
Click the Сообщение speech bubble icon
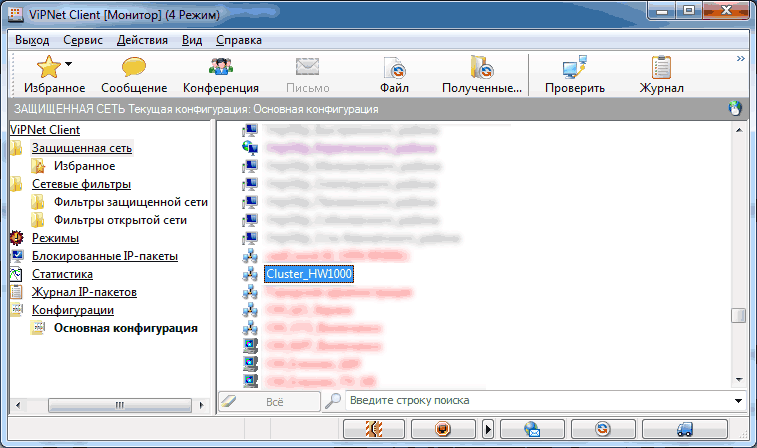pos(134,67)
